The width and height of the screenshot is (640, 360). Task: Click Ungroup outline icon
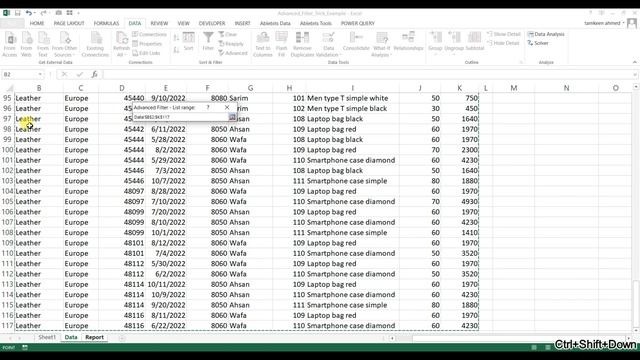[454, 42]
